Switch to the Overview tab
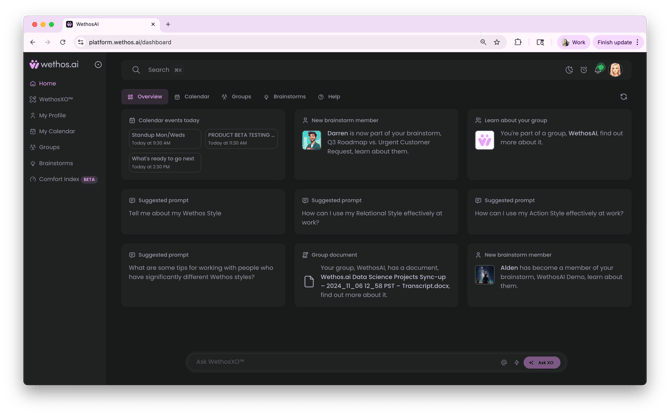This screenshot has width=670, height=416. coord(145,97)
